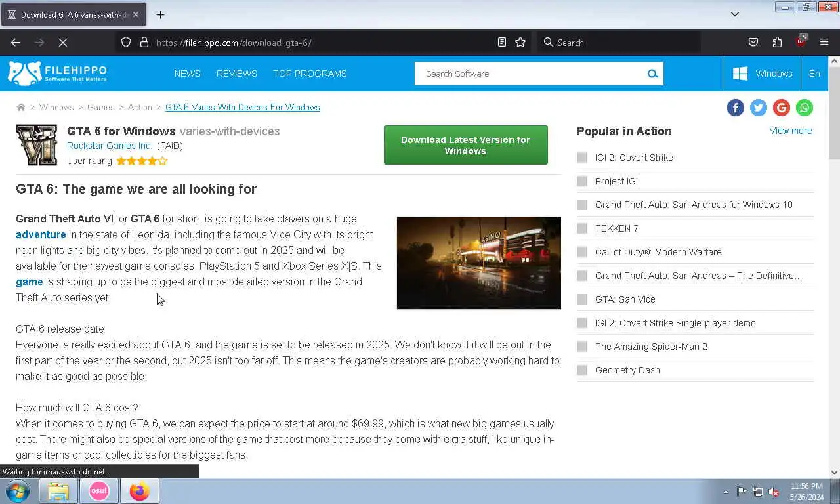Open The Amazing Spider-Man 2 entry
The width and height of the screenshot is (840, 504).
click(651, 346)
